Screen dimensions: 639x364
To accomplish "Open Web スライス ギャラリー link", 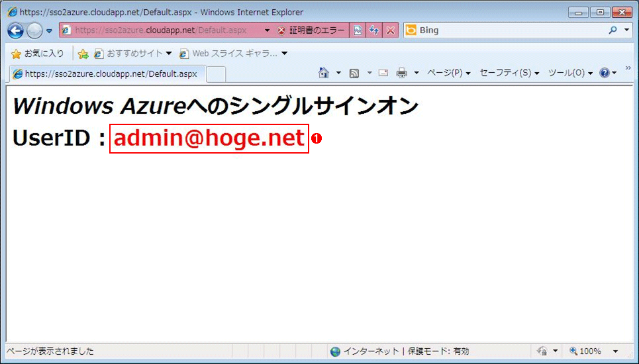I will (x=233, y=54).
